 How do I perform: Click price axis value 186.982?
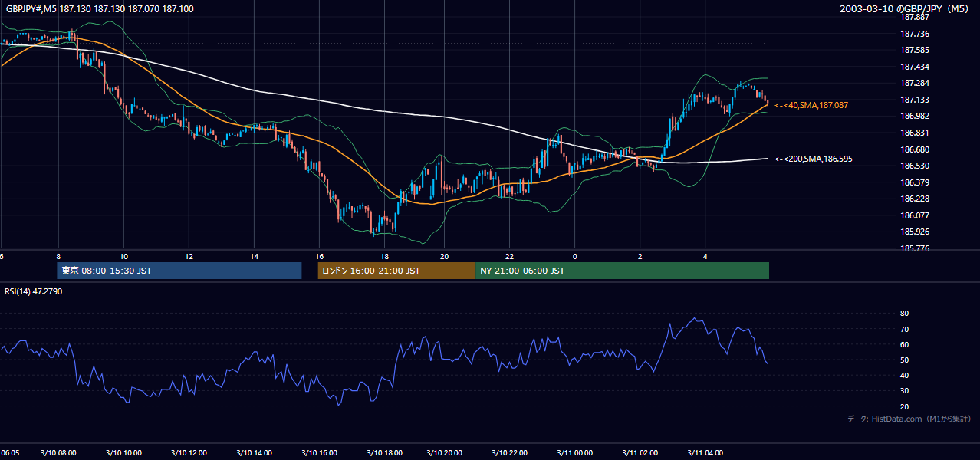pos(915,116)
